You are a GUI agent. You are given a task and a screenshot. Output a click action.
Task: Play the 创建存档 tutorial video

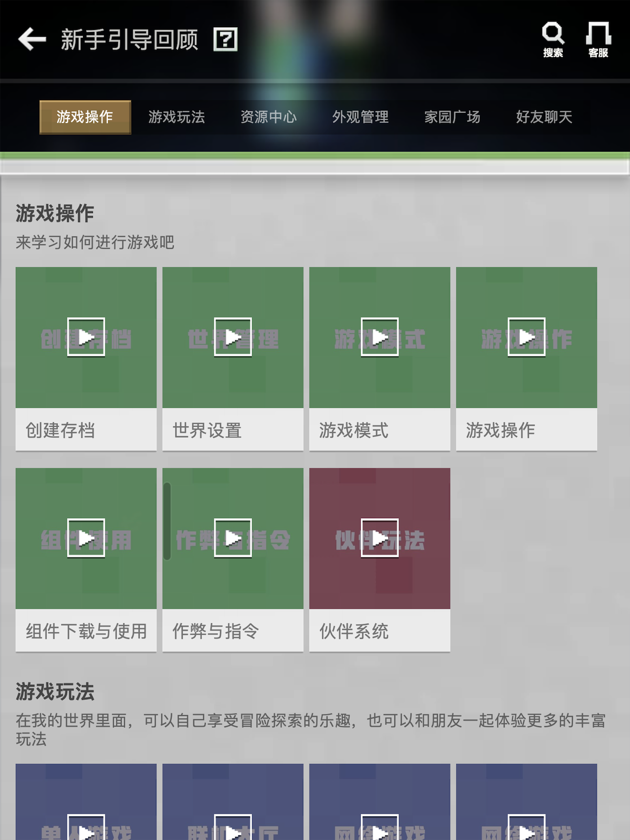point(86,337)
